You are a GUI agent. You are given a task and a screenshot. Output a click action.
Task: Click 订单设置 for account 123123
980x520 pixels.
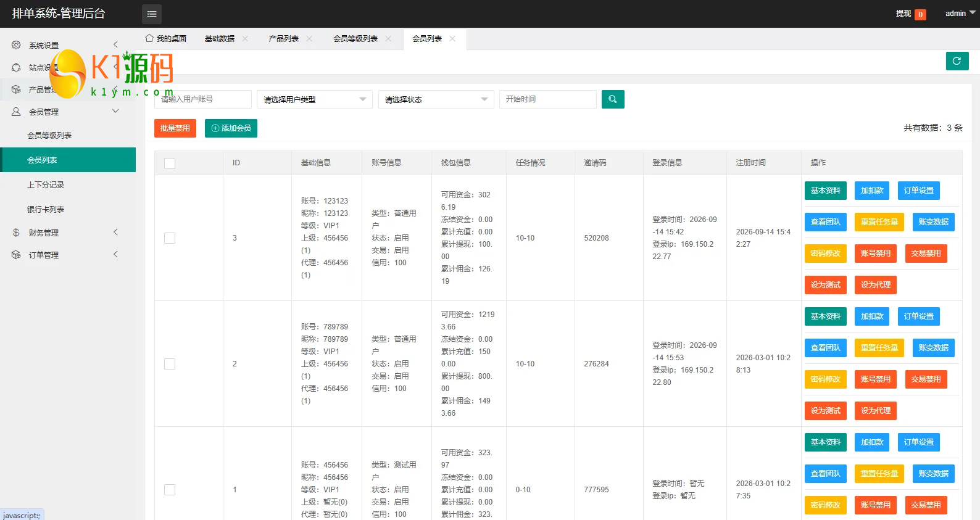(x=919, y=191)
